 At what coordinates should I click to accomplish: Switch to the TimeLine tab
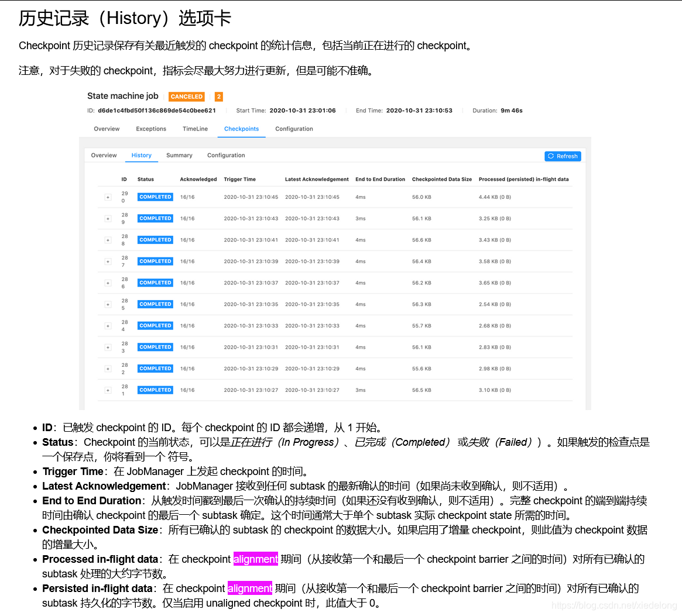point(196,129)
